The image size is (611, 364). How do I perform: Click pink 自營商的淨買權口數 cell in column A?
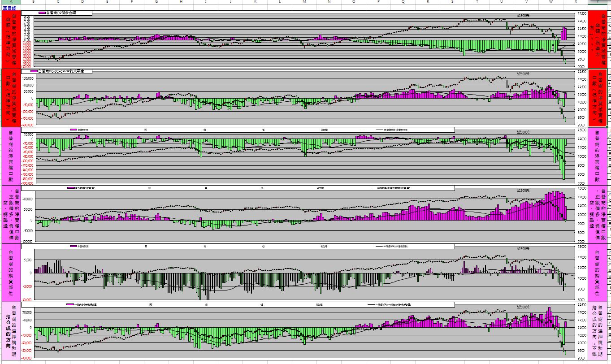point(11,156)
